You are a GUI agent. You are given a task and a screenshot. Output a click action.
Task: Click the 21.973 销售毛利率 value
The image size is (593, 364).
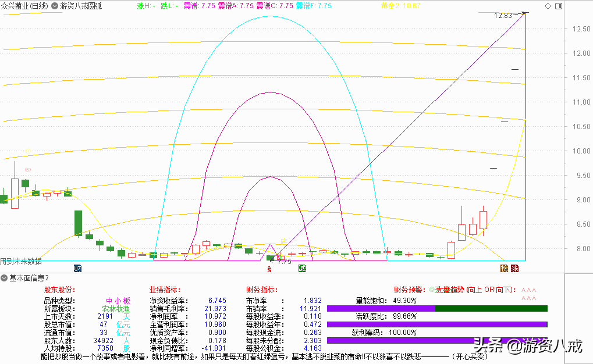215,308
